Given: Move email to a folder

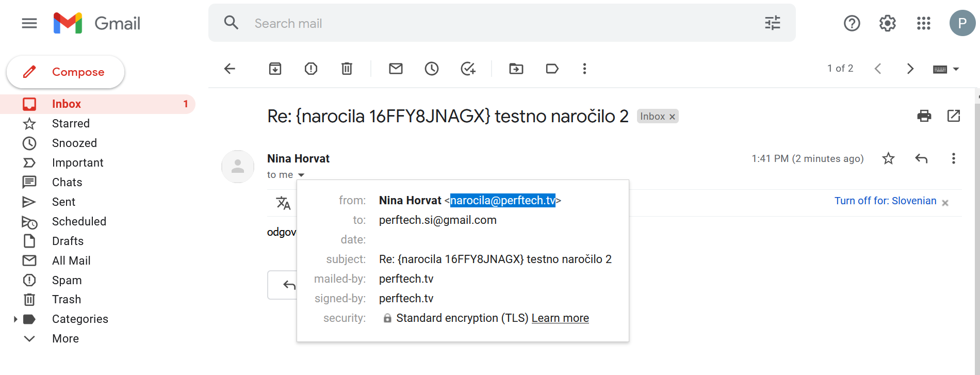Looking at the screenshot, I should tap(516, 69).
